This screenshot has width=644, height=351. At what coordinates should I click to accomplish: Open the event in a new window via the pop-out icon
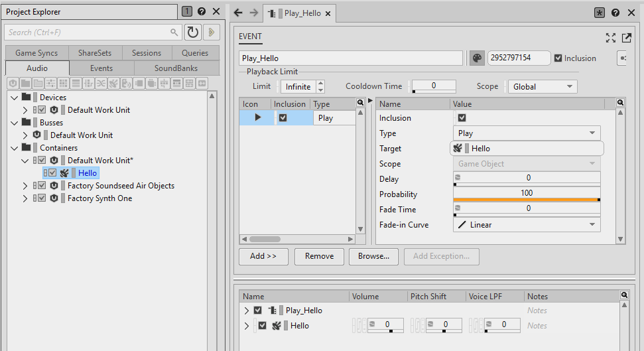click(x=627, y=38)
